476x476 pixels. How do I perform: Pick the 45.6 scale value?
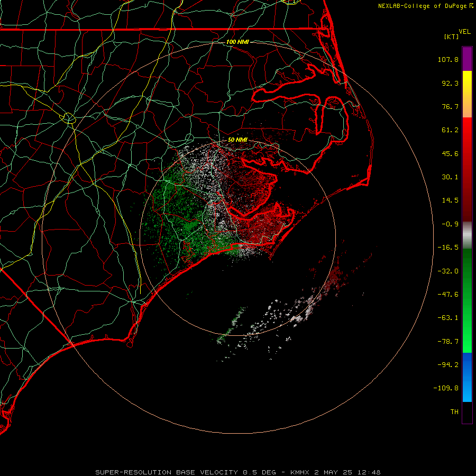pyautogui.click(x=450, y=153)
